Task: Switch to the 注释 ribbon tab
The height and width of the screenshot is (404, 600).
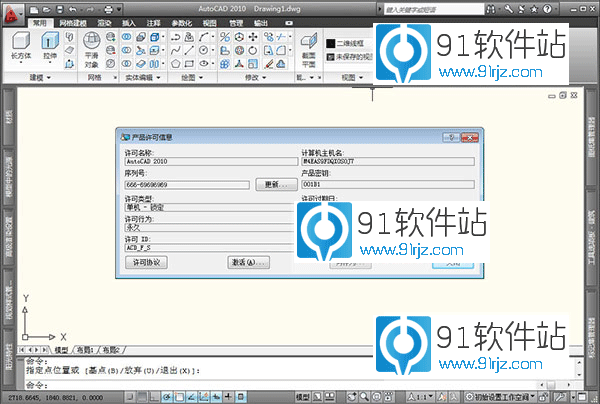Action: [153, 23]
